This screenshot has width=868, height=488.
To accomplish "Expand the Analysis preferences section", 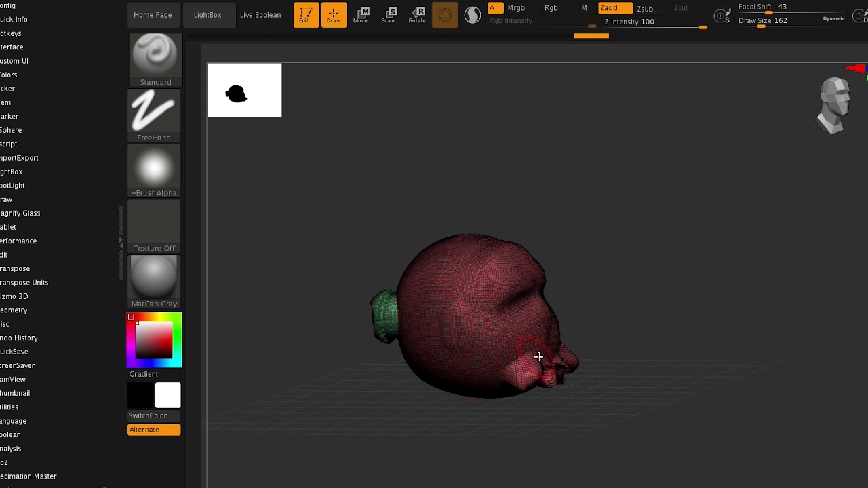I will click(x=11, y=449).
